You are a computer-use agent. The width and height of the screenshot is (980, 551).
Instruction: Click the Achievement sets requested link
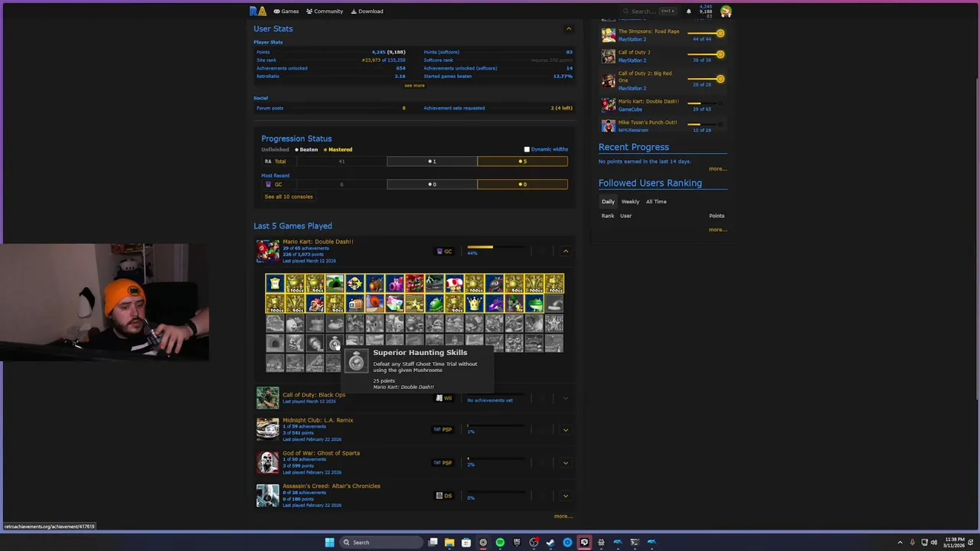454,108
